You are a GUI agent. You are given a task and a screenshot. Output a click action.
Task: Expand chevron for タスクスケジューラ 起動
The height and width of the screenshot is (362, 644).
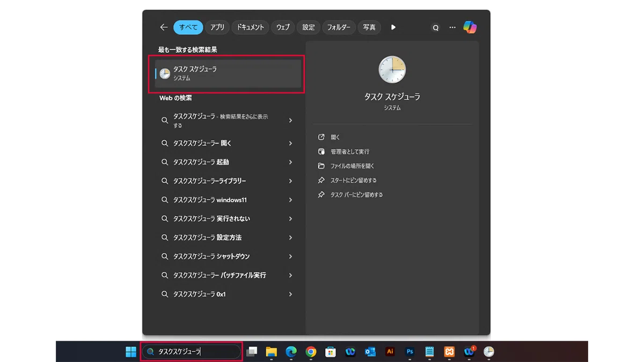pos(290,162)
